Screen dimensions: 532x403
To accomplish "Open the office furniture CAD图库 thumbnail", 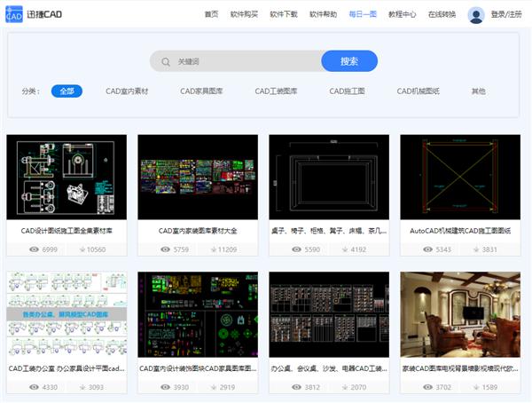I will click(x=66, y=314).
